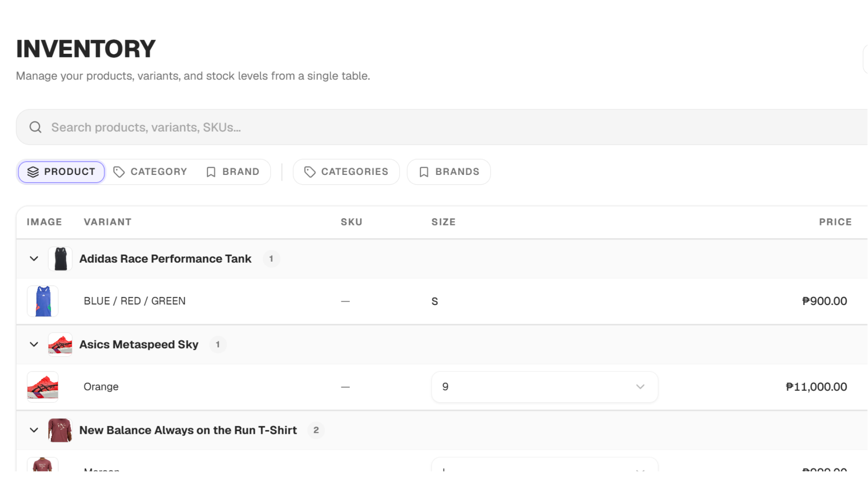Screen dimensions: 868x488
Task: Click the SKU column header
Action: (x=352, y=222)
